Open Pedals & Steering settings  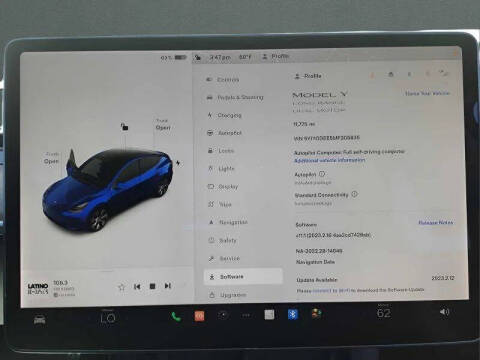[x=235, y=97]
